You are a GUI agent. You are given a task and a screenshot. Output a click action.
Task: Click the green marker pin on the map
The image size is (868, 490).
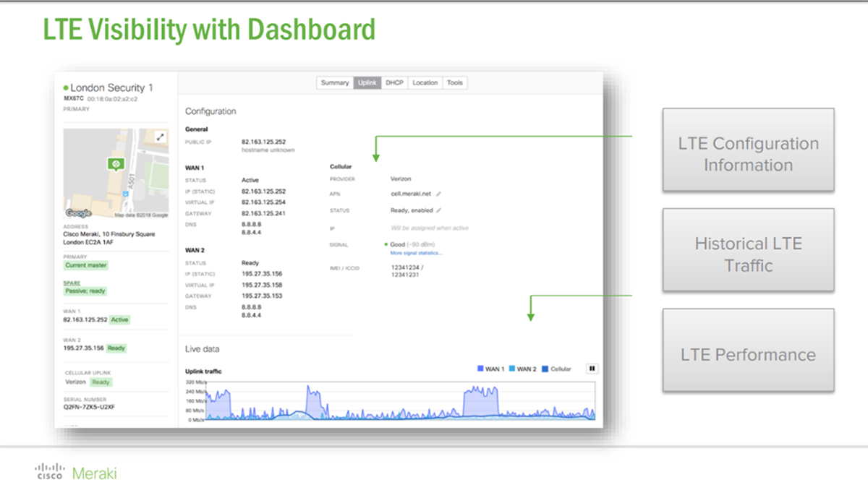pos(115,164)
